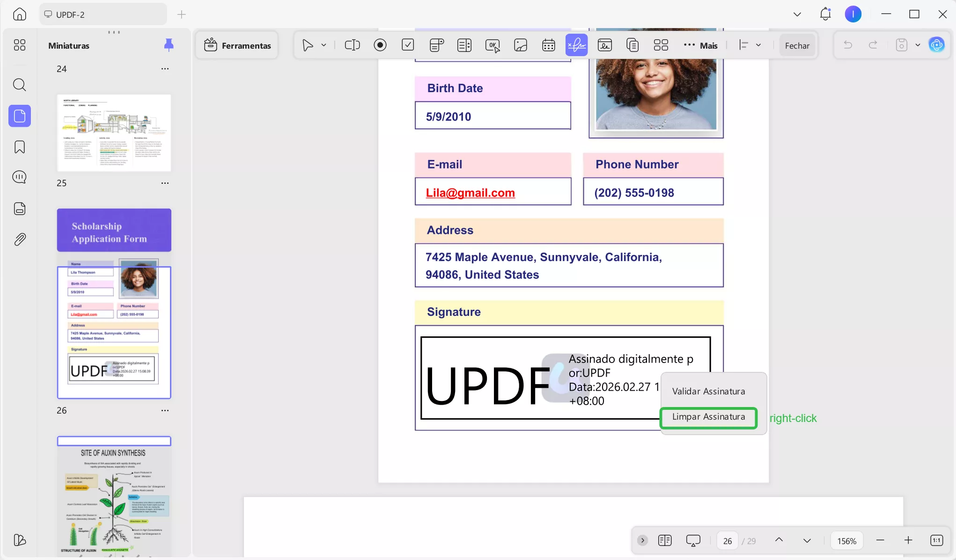956x560 pixels.
Task: Open the search panel in sidebar
Action: point(20,85)
